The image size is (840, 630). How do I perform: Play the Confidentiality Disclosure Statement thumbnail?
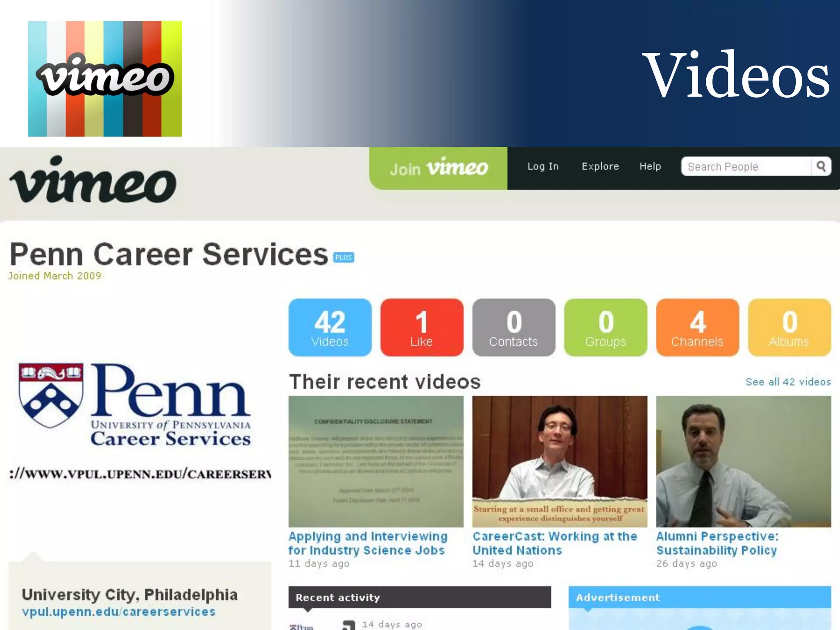[x=376, y=461]
